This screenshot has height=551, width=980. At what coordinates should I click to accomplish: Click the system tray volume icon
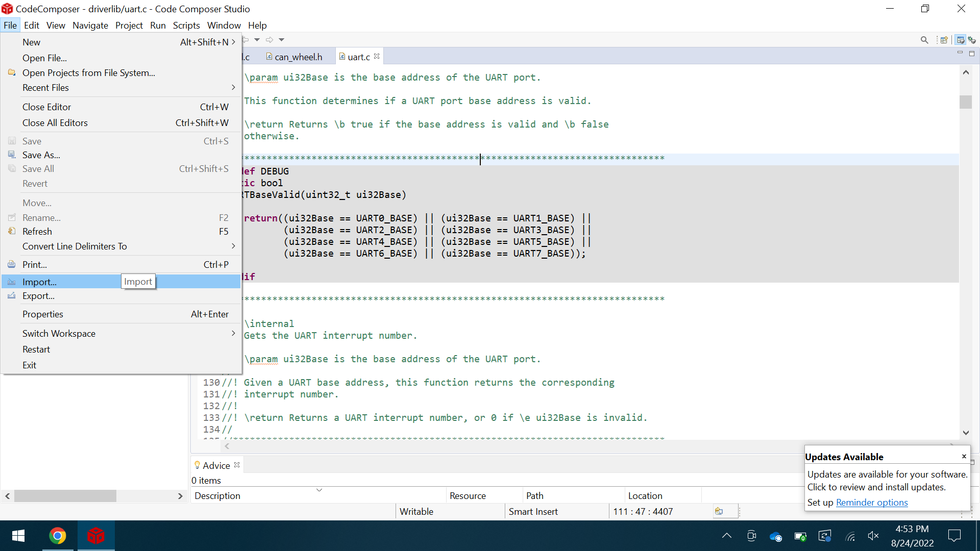[873, 536]
